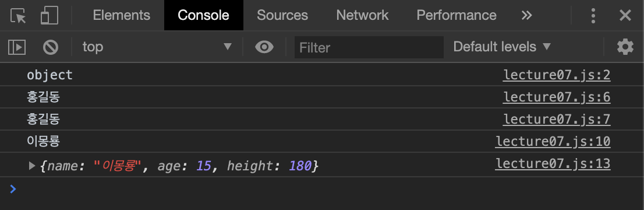644x210 pixels.
Task: Open the Default levels dropdown
Action: 502,47
